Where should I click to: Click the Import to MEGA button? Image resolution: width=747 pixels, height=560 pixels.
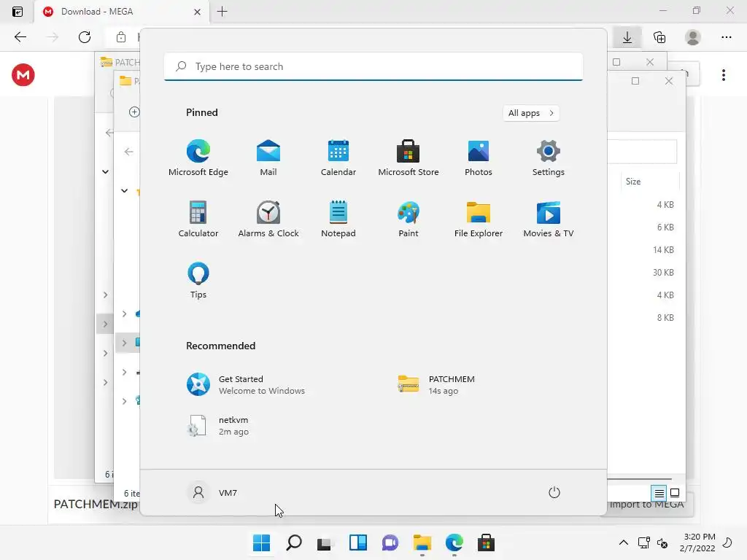(x=647, y=505)
